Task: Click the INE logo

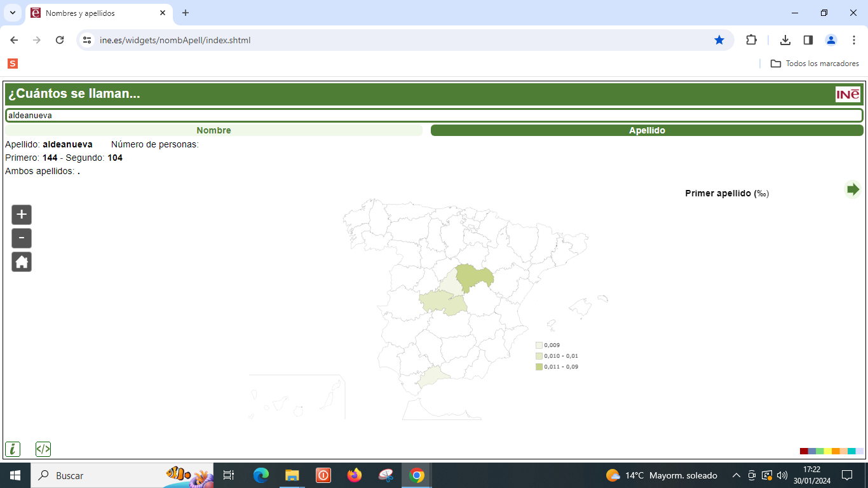Action: pyautogui.click(x=848, y=94)
